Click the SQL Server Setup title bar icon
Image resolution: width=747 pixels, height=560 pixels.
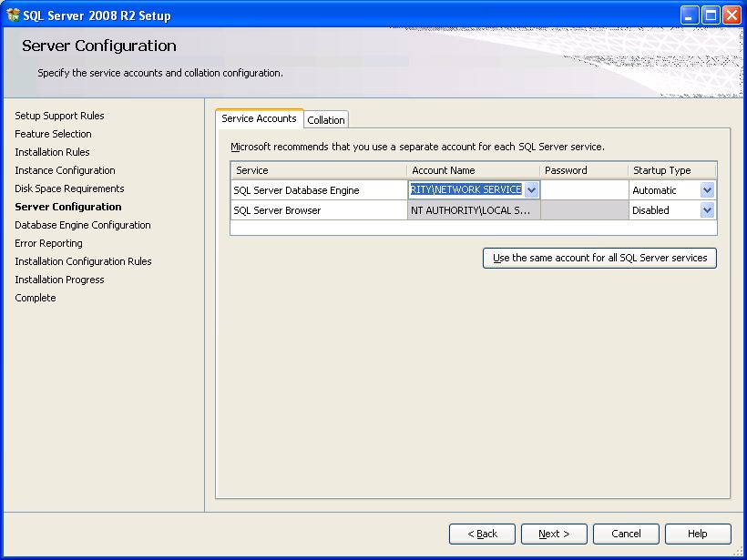pyautogui.click(x=14, y=15)
